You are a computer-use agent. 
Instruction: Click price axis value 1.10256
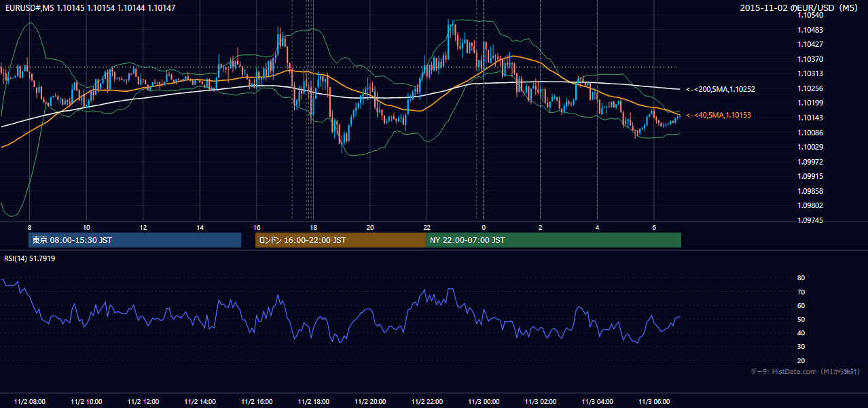810,88
